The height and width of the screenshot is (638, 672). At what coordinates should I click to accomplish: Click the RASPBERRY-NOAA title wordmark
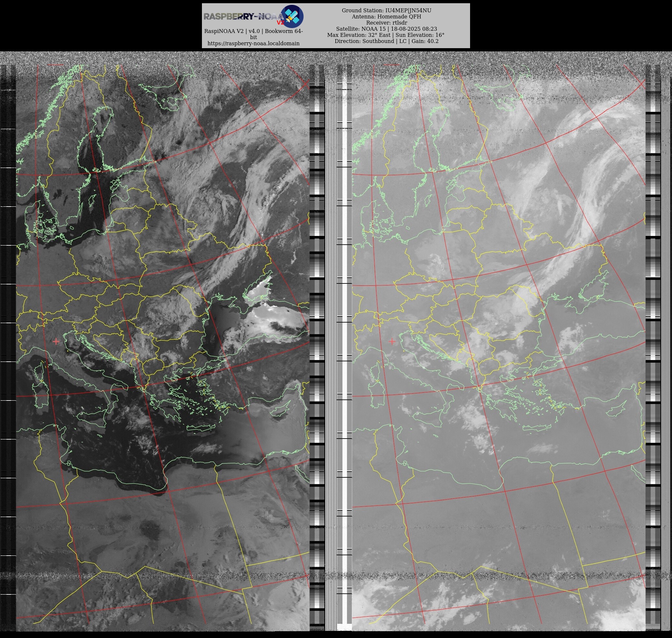pos(243,17)
